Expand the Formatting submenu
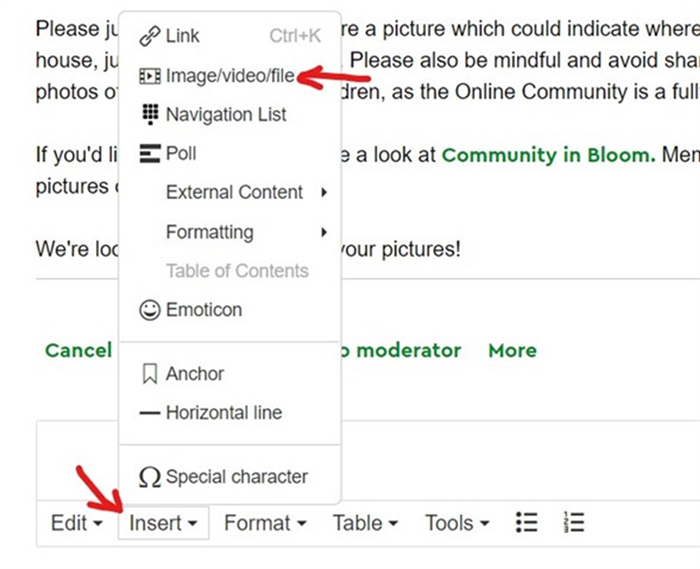Screen dimensions: 700x569 click(x=245, y=232)
